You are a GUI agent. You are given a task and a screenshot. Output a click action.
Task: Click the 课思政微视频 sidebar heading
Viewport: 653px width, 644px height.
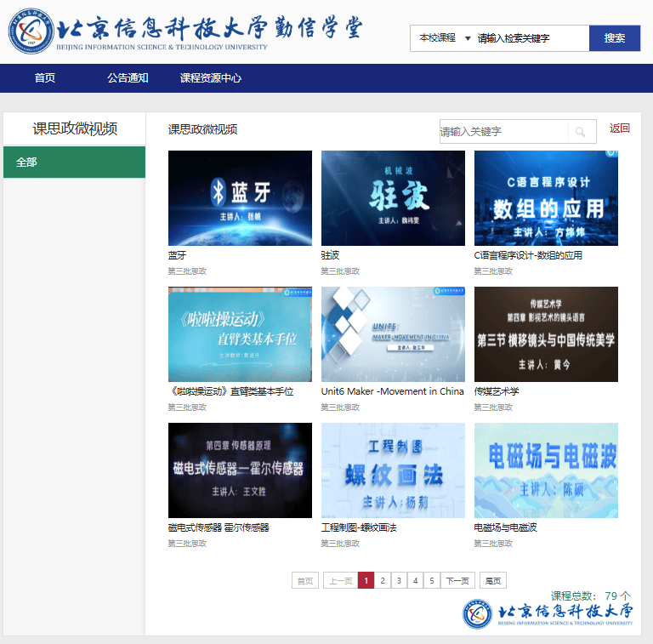pos(75,128)
